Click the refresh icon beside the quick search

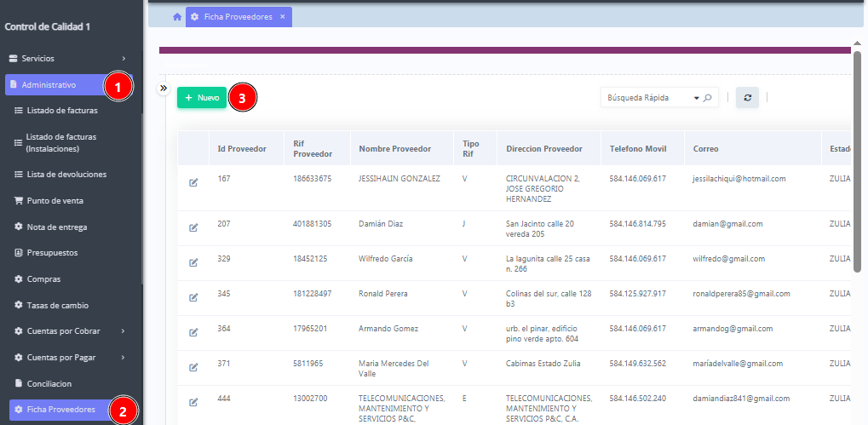[747, 98]
